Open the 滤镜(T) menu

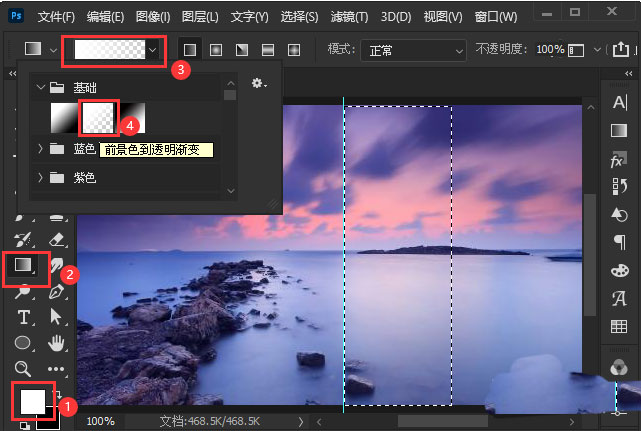(x=350, y=17)
